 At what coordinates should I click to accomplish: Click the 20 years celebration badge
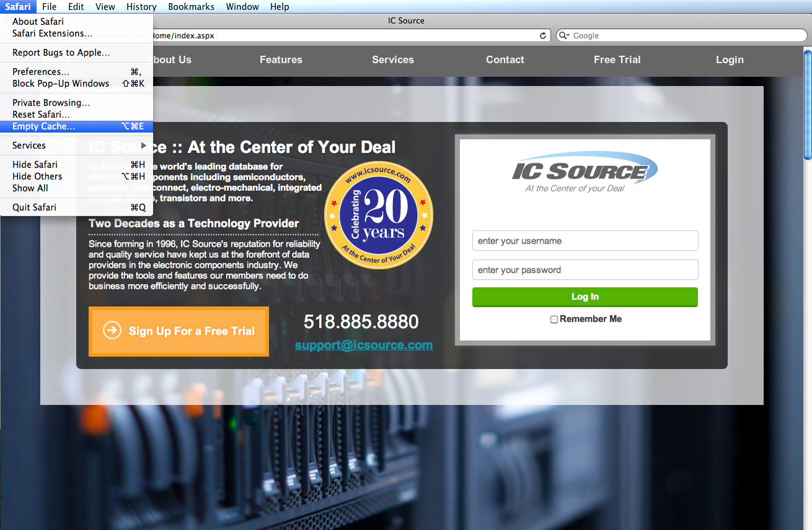379,215
